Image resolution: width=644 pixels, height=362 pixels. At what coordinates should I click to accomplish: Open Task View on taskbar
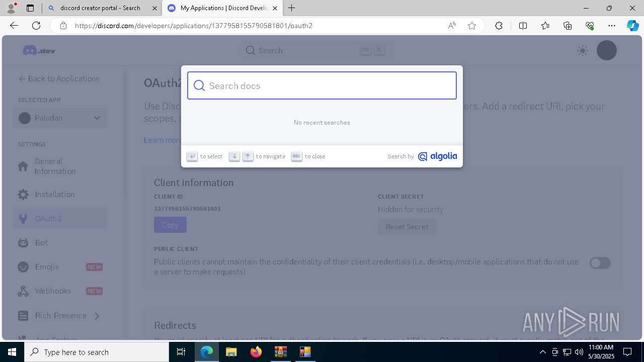click(181, 352)
